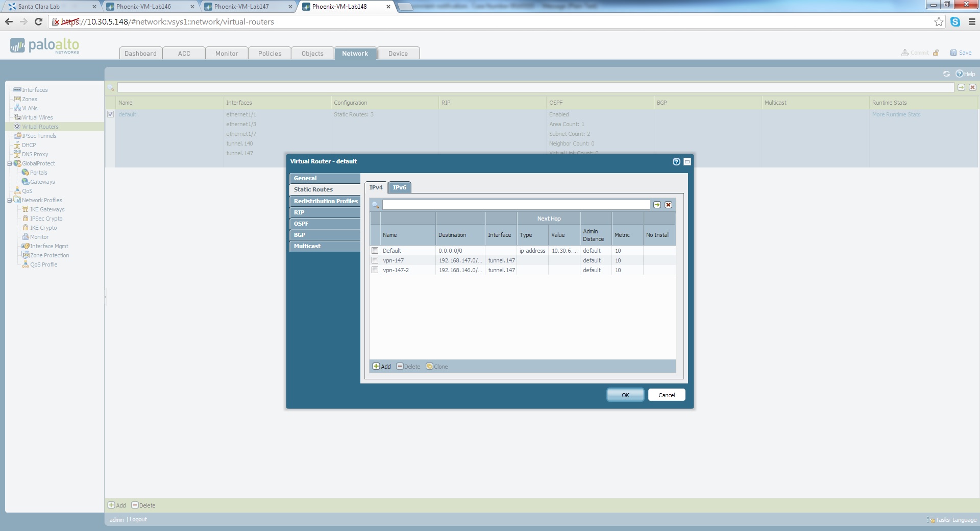The width and height of the screenshot is (980, 531).
Task: Switch to the IPv6 tab
Action: [x=399, y=187]
